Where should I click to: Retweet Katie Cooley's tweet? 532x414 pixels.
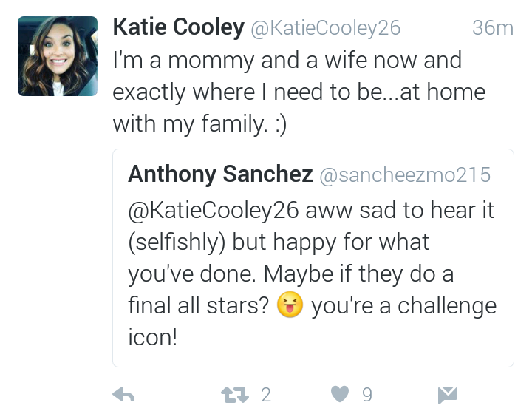point(235,395)
